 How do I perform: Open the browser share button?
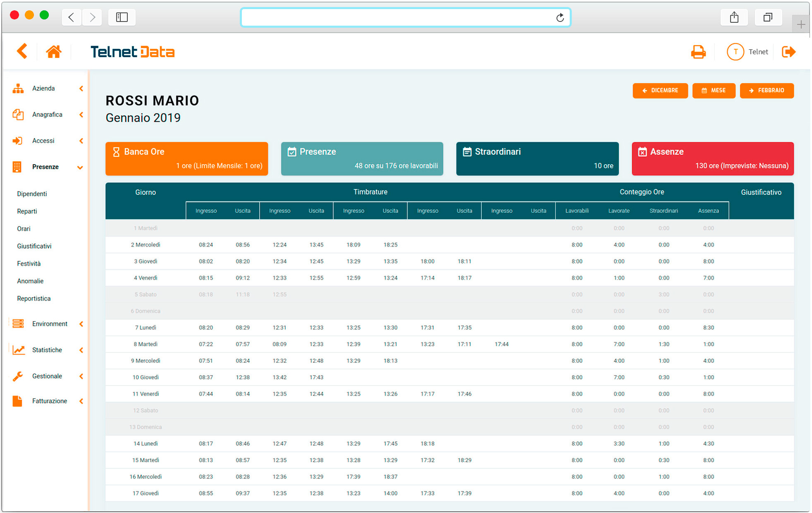(734, 17)
